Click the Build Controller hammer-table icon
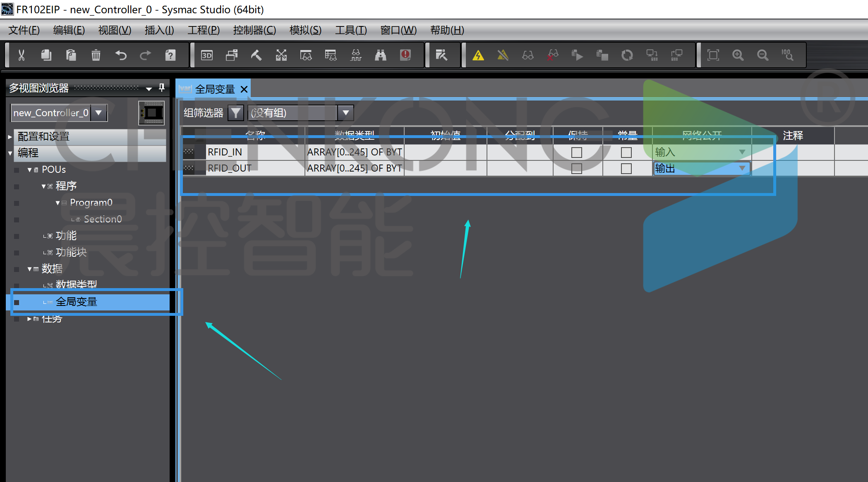 click(442, 55)
